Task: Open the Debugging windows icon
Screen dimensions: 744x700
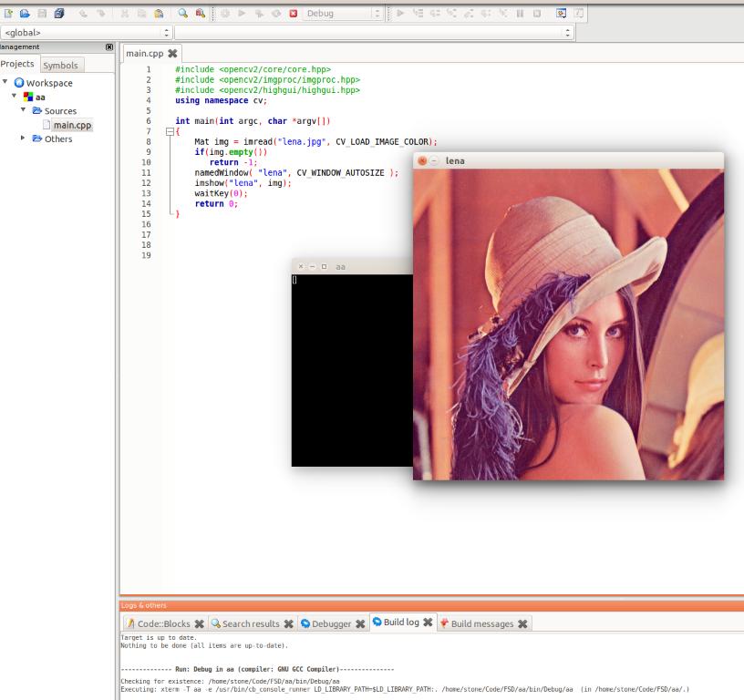Action: [x=562, y=14]
